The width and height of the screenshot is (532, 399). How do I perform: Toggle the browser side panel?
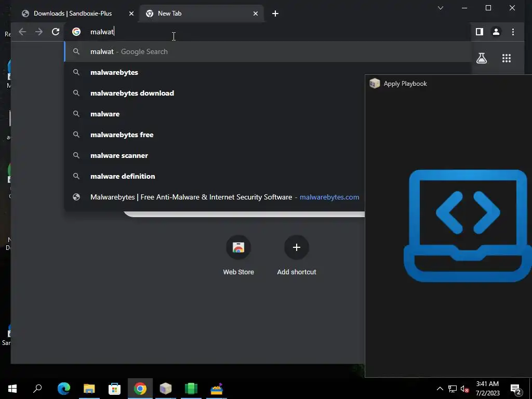[480, 32]
